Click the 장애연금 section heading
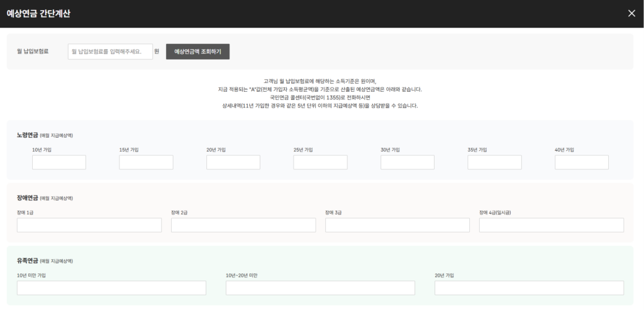The height and width of the screenshot is (310, 644). pyautogui.click(x=28, y=198)
